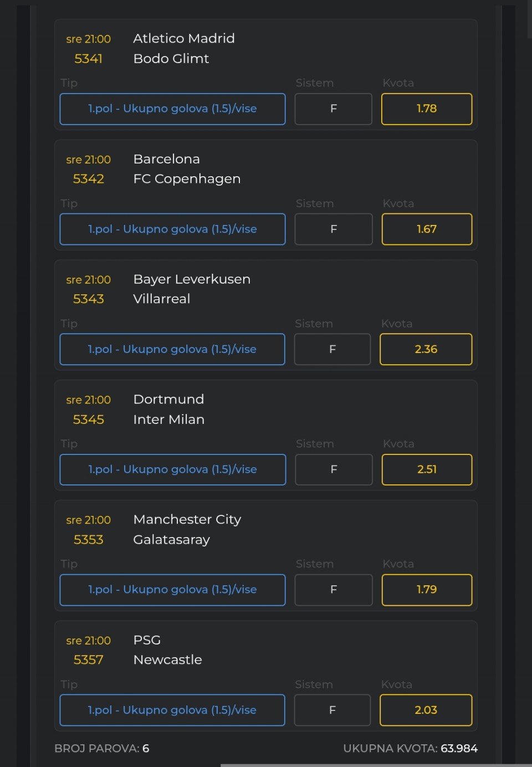532x767 pixels.
Task: Click Sistem F box for PSG match
Action: [332, 710]
